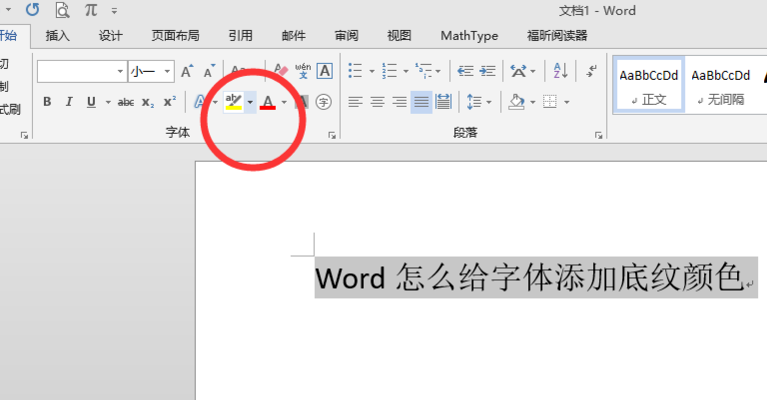767x400 pixels.
Task: Open the phonetic guide (wén) tool
Action: 303,71
